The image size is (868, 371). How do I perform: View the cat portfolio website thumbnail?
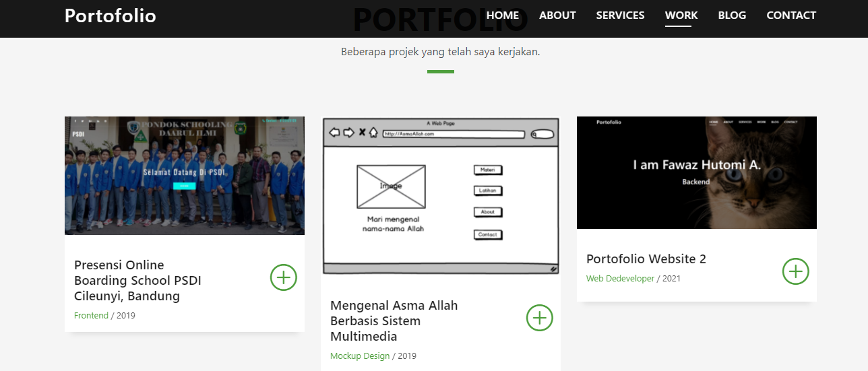coord(697,173)
